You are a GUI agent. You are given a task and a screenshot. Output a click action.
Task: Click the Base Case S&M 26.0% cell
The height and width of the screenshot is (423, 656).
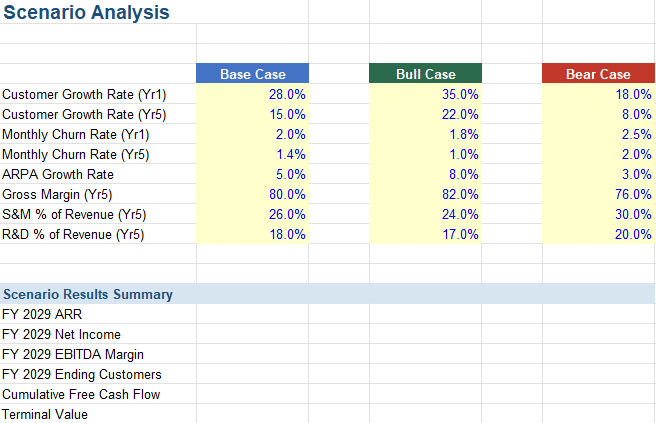click(x=252, y=214)
